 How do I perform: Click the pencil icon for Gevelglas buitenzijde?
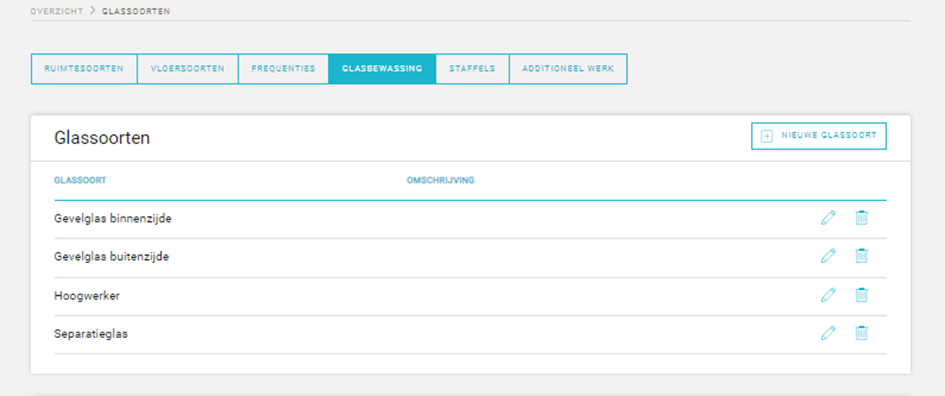(829, 256)
